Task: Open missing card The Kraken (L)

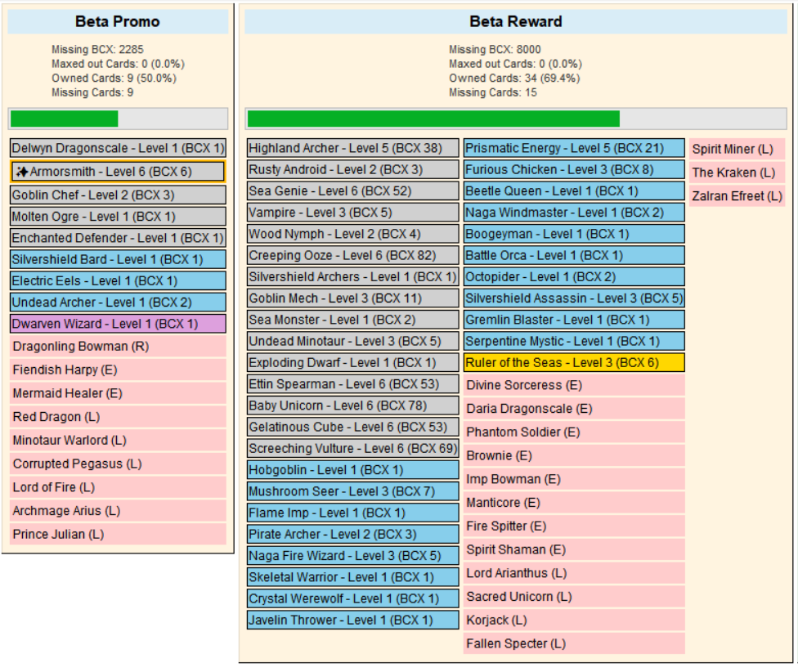Action: 737,172
